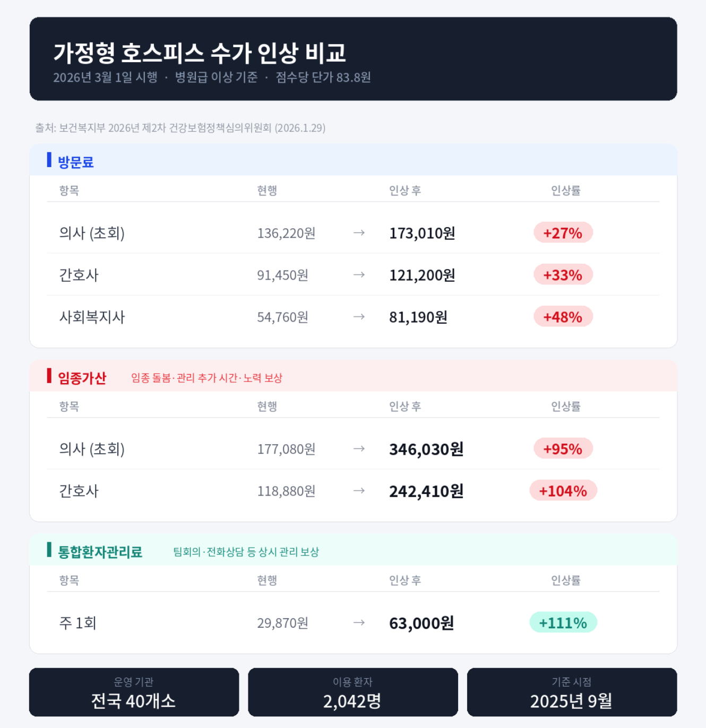The width and height of the screenshot is (706, 728).
Task: Click the arrow in the 주 1회 row
Action: tap(359, 622)
